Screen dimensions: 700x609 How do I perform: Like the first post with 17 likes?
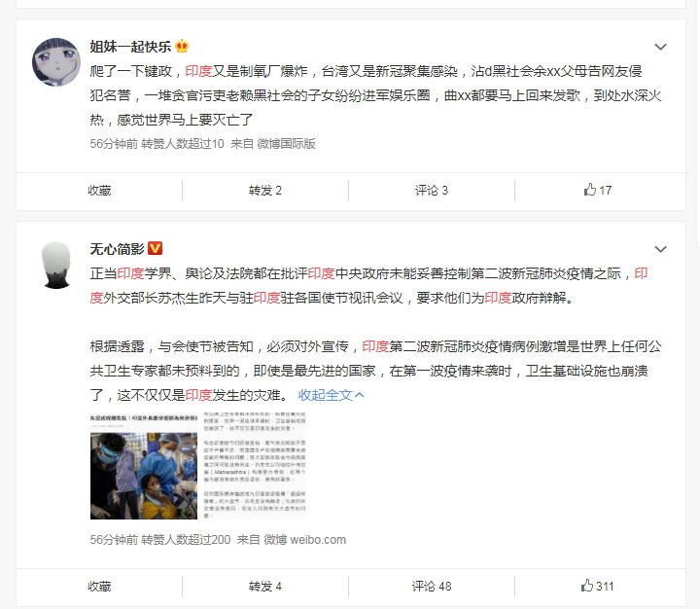coord(598,190)
